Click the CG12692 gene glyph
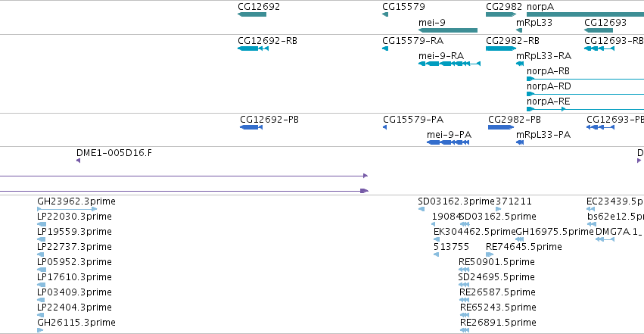The height and width of the screenshot is (334, 644). pyautogui.click(x=252, y=14)
